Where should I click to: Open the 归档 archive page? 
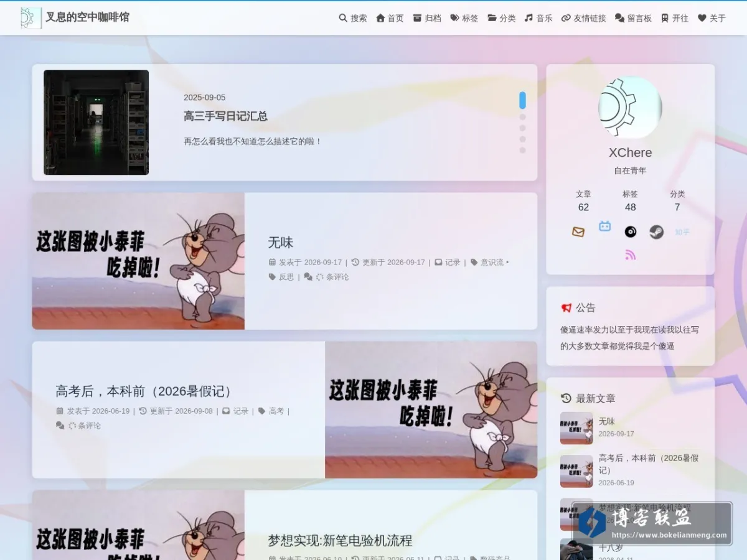[x=427, y=18]
